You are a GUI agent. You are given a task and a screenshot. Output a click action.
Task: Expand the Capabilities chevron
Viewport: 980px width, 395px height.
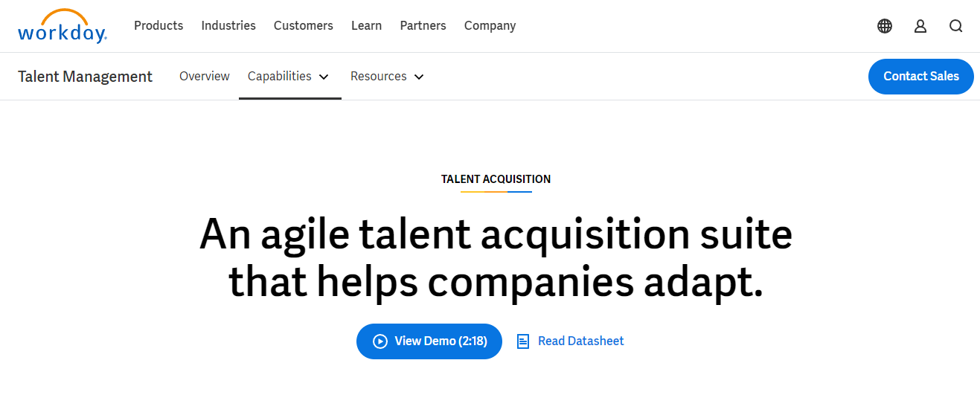pos(324,77)
